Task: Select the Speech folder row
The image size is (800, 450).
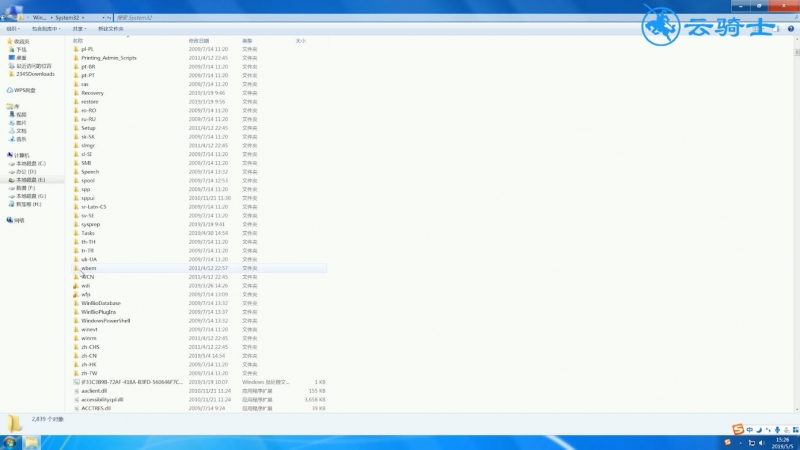Action: [199, 172]
